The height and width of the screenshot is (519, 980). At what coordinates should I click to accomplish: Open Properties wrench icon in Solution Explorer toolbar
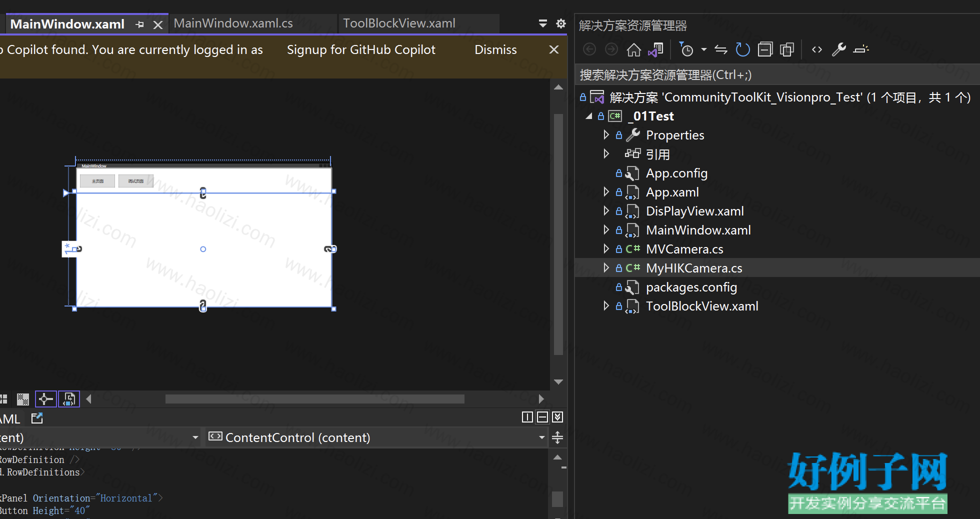tap(838, 49)
